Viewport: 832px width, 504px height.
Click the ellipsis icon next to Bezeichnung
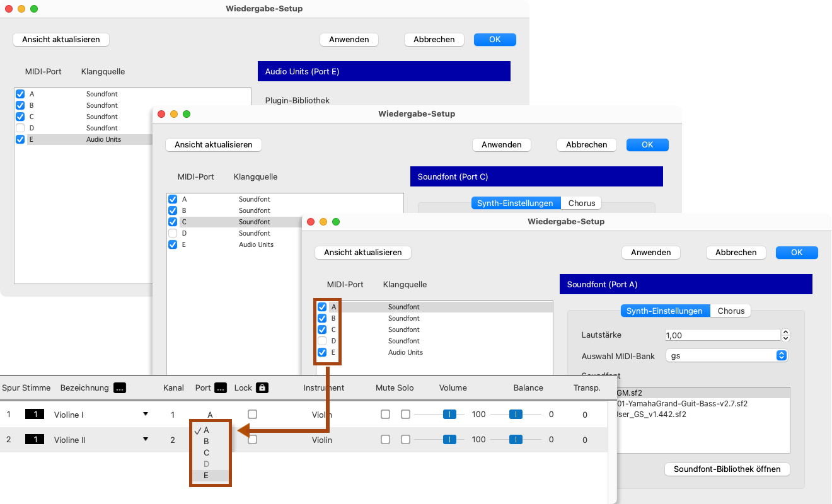pos(120,388)
